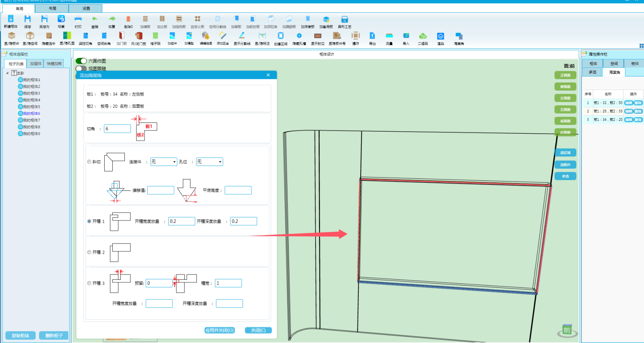The width and height of the screenshot is (644, 343).
Task: Click the 加横板 icon
Action: pos(145,19)
